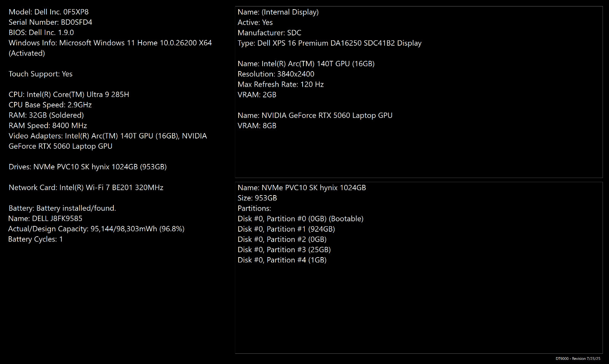609x364 pixels.
Task: Click the CPU Base Speed 2.9GHz line
Action: (50, 105)
